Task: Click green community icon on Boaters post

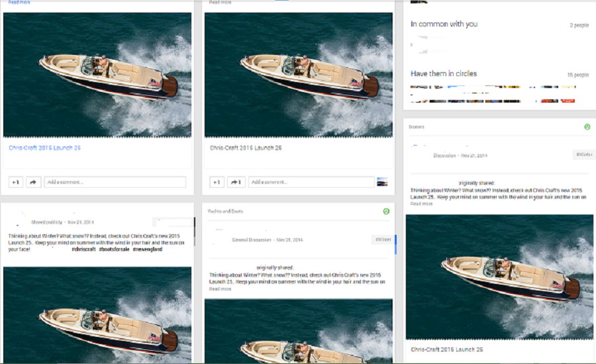Action: 587,127
